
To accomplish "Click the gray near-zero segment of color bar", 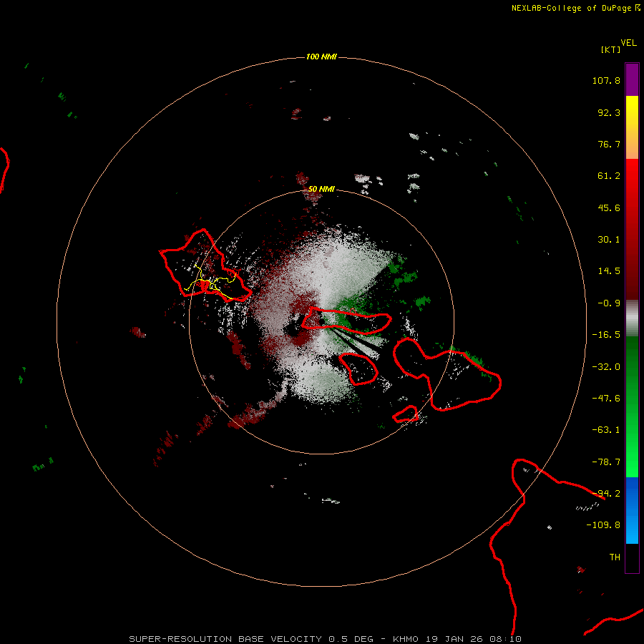I will [632, 318].
